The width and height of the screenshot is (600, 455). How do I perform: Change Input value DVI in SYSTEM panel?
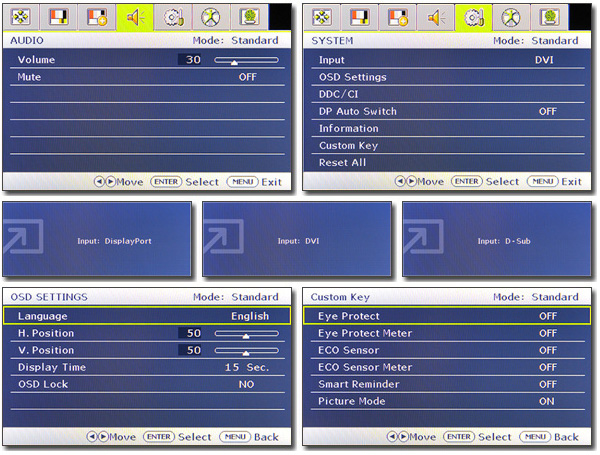click(x=544, y=60)
